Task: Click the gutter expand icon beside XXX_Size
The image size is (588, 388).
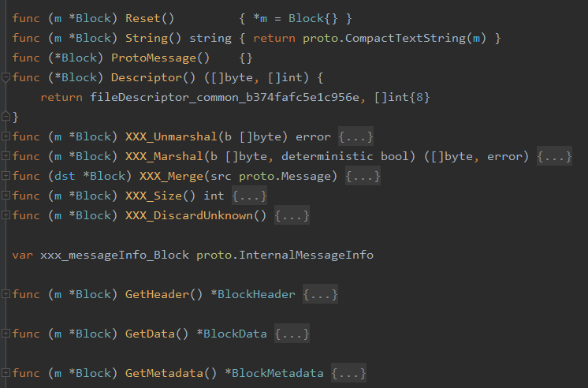Action: tap(6, 196)
